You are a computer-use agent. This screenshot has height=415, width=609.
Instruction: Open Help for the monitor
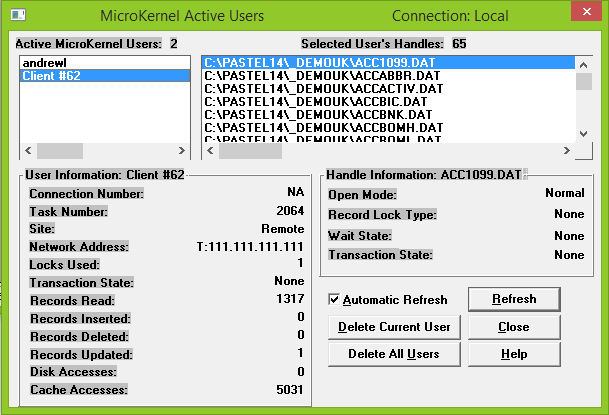point(514,354)
